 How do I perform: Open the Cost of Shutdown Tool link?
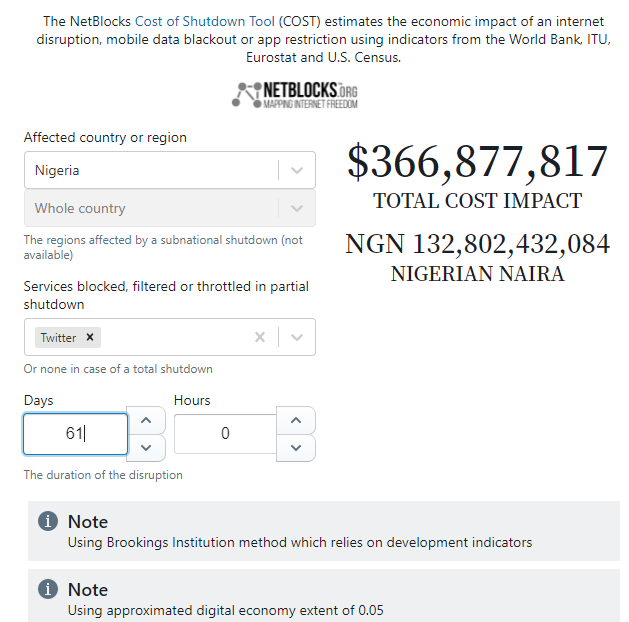(205, 21)
